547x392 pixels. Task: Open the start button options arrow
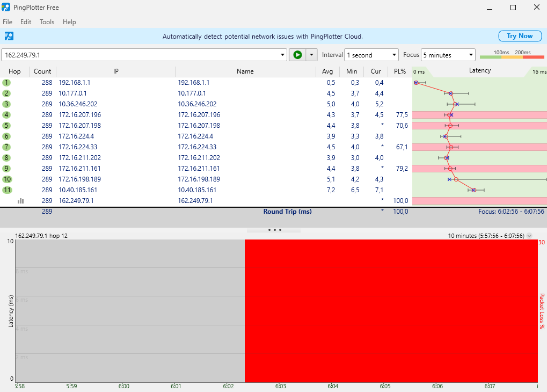311,55
